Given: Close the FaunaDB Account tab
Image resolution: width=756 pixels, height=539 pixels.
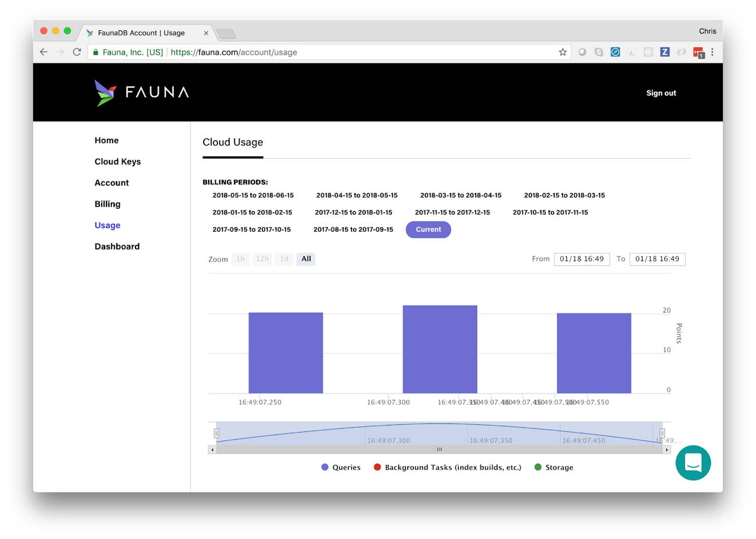Looking at the screenshot, I should click(206, 33).
